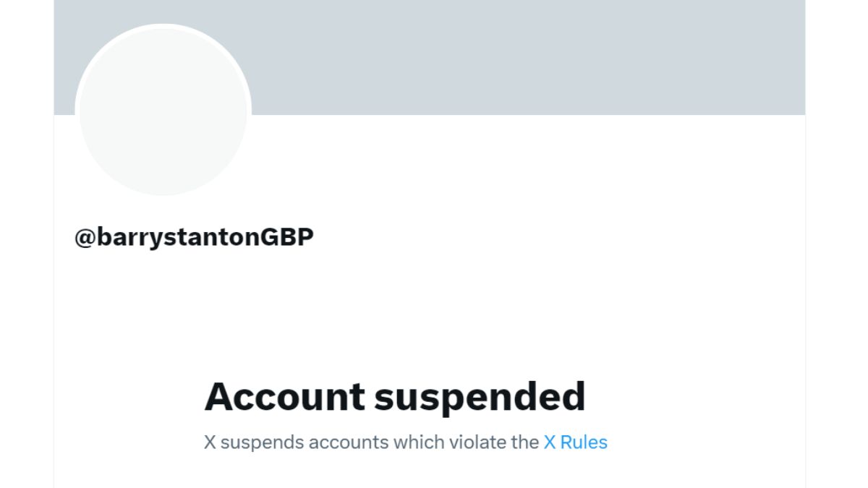Viewport: 868px width, 488px height.
Task: Click the gray header banner area
Action: click(x=506, y=58)
